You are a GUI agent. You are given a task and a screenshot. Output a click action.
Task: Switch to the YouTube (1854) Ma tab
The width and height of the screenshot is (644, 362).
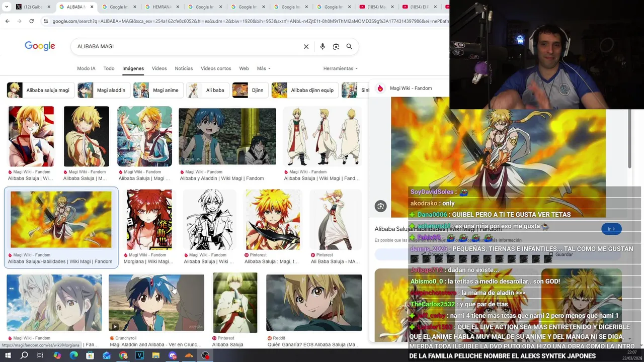coord(376,7)
